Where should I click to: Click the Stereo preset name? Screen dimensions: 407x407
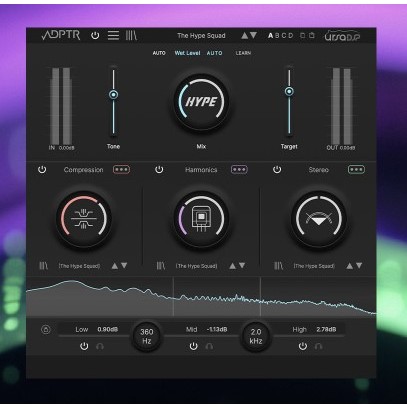314,266
